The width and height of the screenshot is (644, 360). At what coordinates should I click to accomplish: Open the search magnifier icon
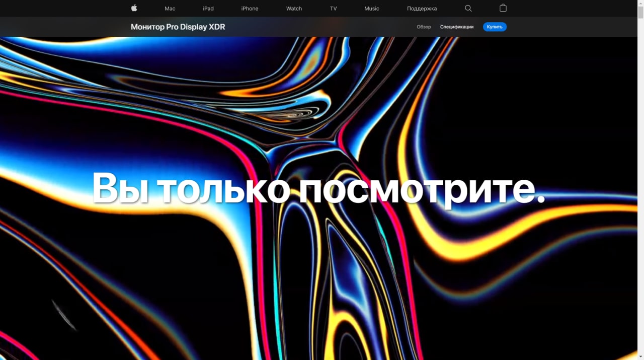(x=468, y=8)
